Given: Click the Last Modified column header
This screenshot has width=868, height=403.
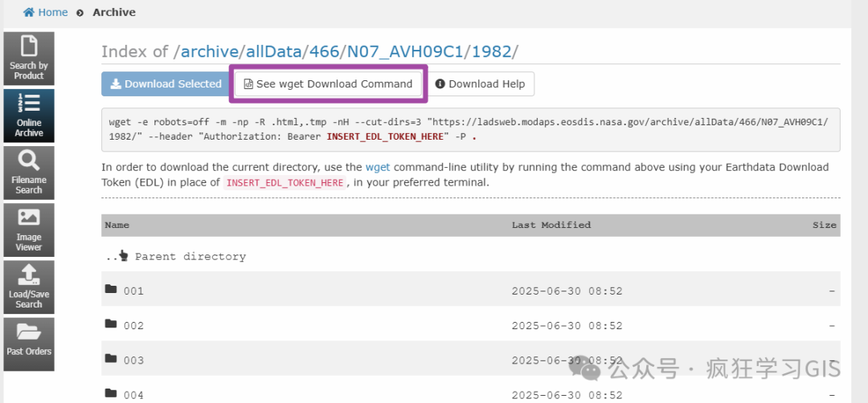Looking at the screenshot, I should (551, 225).
